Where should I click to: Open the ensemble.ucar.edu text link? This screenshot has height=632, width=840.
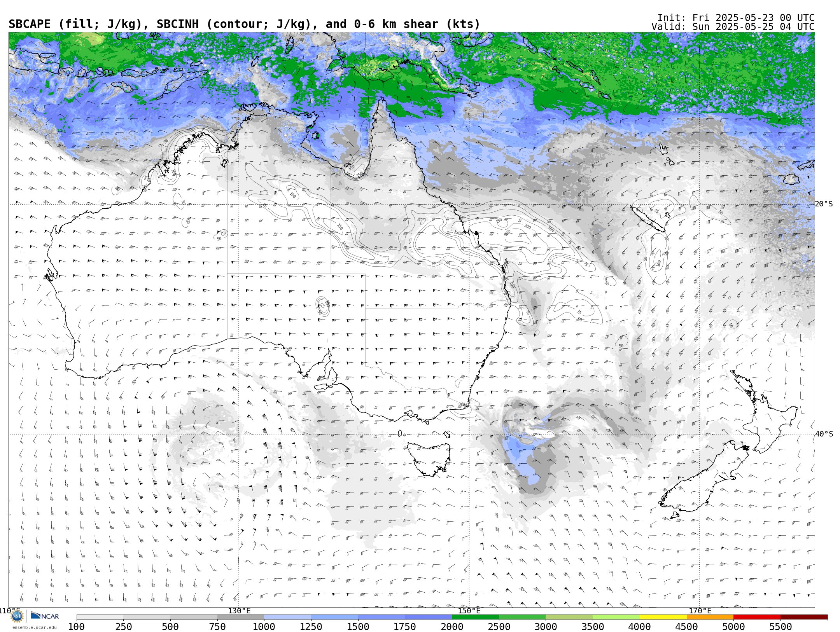pyautogui.click(x=34, y=627)
